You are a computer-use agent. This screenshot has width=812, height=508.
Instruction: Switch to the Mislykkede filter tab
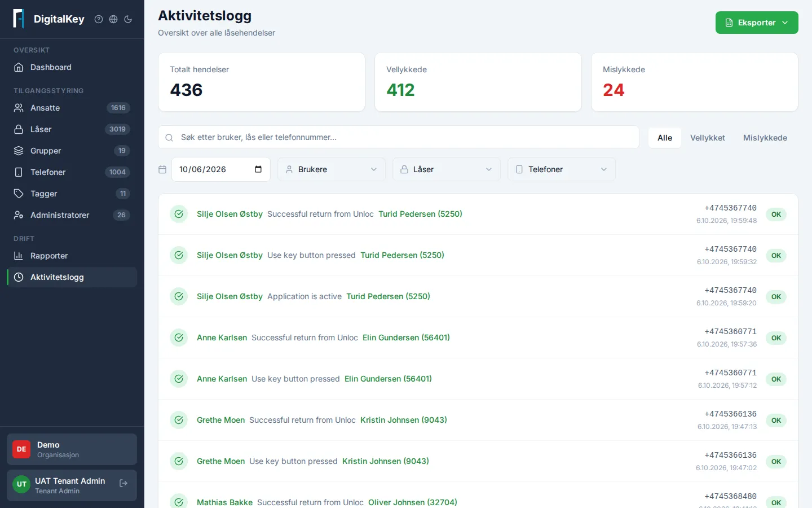pyautogui.click(x=765, y=138)
